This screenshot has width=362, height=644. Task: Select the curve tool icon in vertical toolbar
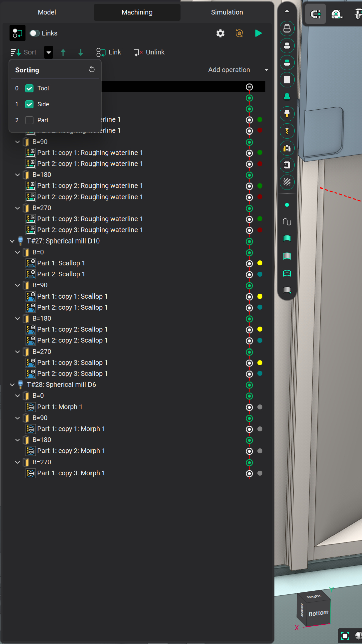pos(287,222)
